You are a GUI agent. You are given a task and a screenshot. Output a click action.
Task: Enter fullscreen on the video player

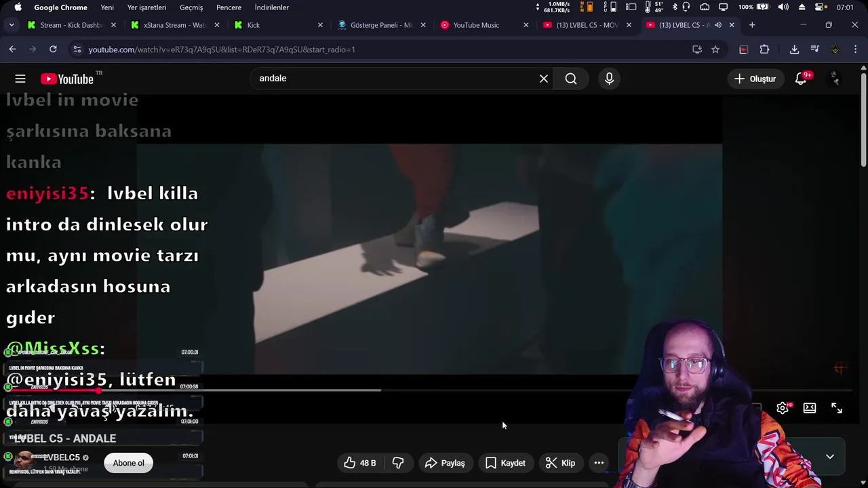click(837, 408)
